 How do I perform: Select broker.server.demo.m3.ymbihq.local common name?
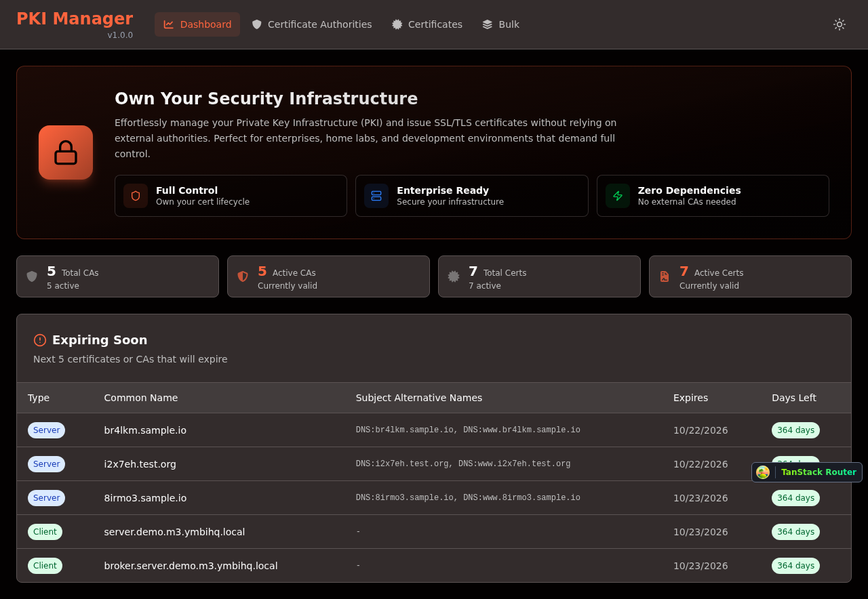[x=191, y=566]
